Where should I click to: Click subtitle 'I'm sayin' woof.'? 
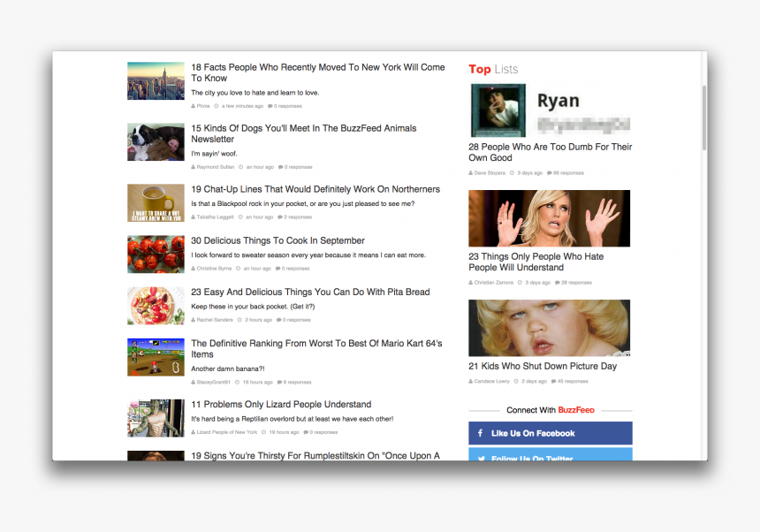point(214,154)
